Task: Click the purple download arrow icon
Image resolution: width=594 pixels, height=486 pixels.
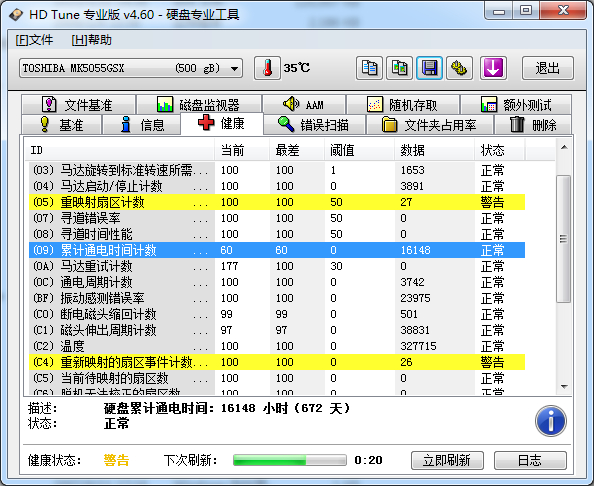Action: click(x=493, y=68)
